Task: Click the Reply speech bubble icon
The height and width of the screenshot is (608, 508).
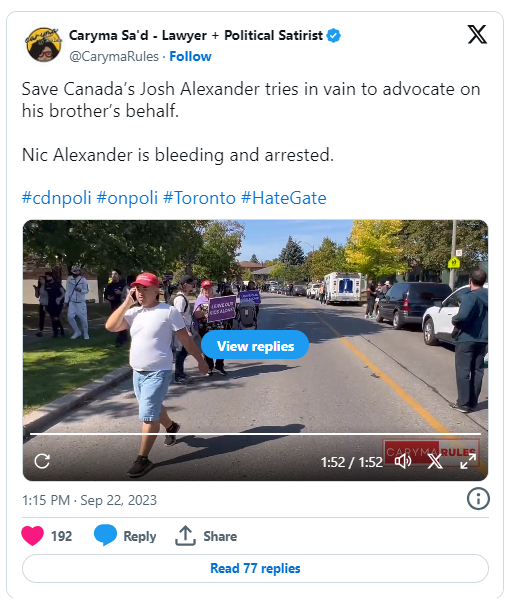Action: tap(105, 535)
